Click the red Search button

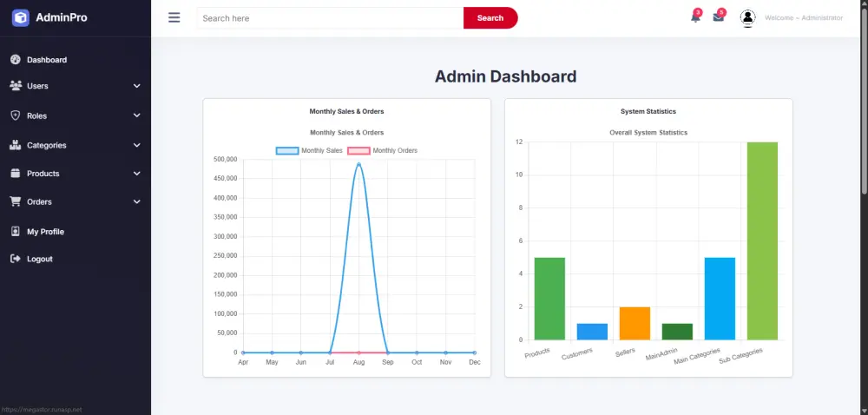coord(490,17)
